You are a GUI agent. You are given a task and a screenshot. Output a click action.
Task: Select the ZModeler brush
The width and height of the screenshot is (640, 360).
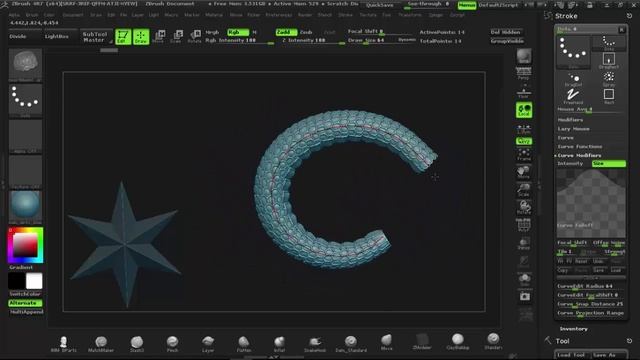pos(422,341)
